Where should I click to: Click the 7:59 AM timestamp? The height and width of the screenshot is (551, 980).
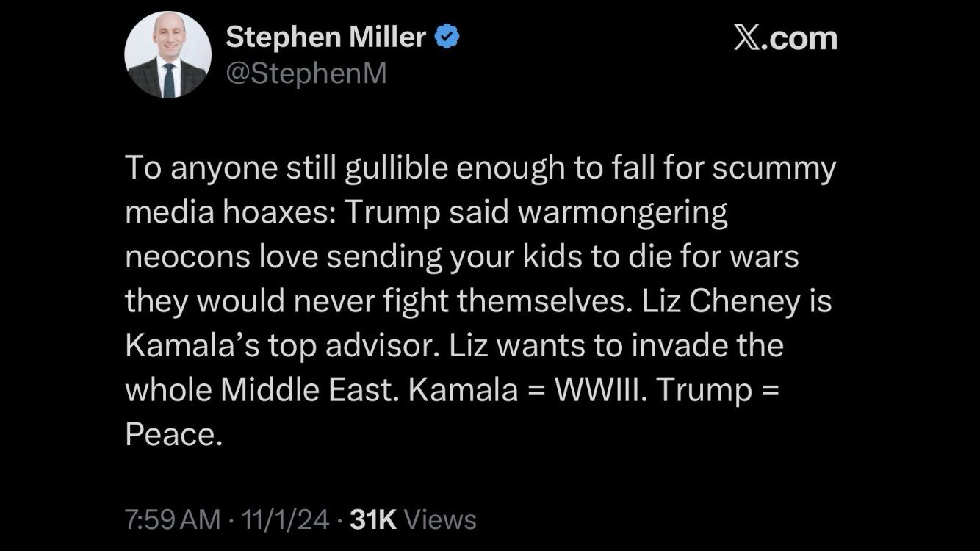[173, 520]
